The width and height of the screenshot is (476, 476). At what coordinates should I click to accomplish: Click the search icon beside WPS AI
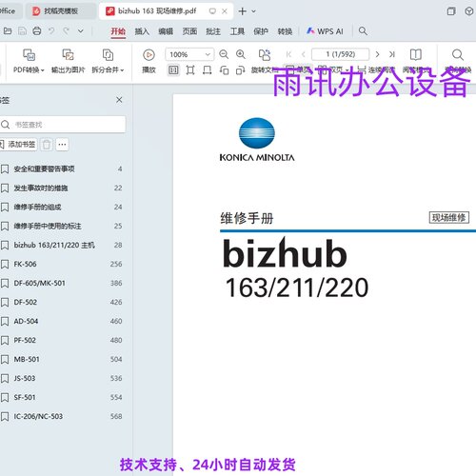[363, 31]
